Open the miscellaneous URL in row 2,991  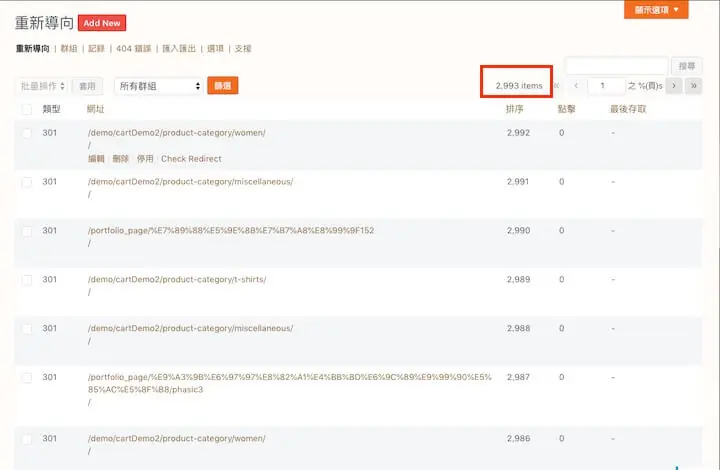tap(191, 182)
